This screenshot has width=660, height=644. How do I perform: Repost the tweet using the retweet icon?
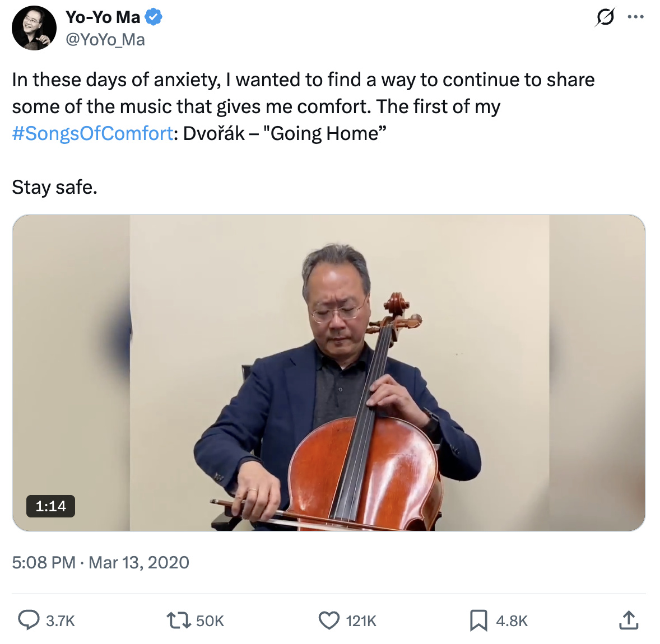[179, 620]
